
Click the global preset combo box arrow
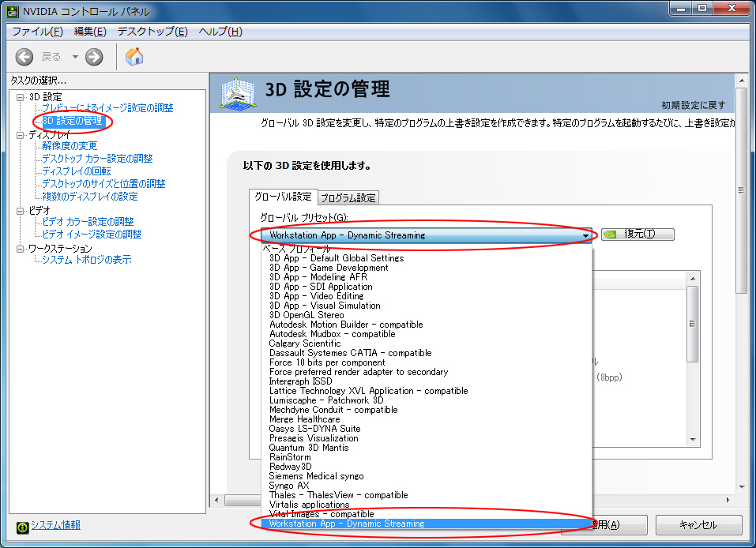coord(585,235)
